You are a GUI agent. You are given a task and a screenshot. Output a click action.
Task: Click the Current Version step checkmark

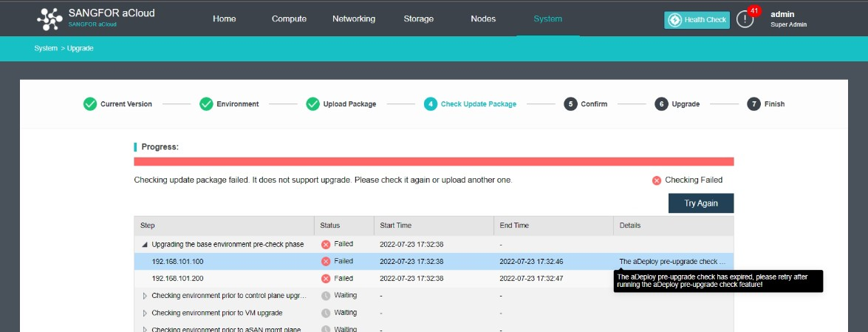[89, 104]
